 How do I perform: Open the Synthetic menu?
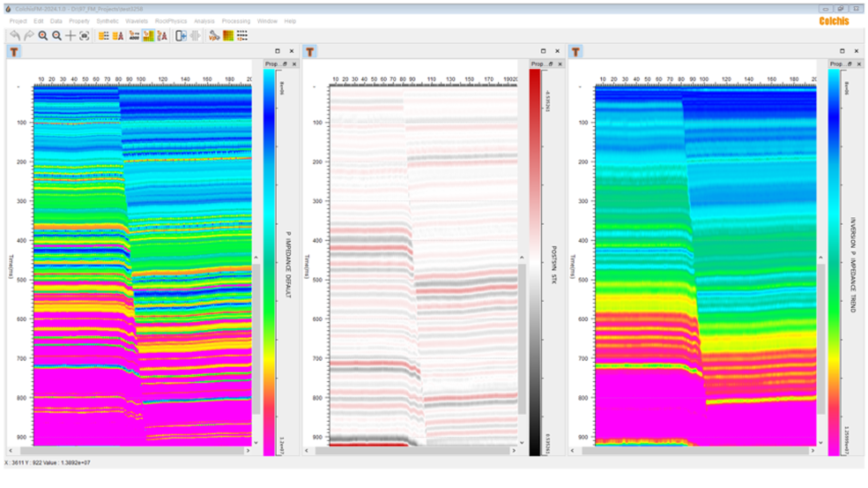107,21
